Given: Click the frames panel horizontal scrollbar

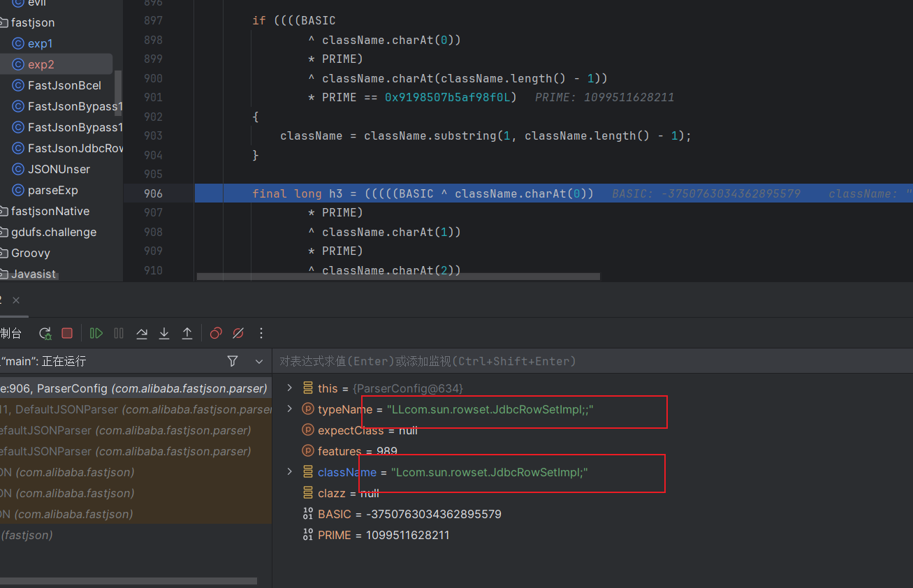Looking at the screenshot, I should (x=129, y=581).
